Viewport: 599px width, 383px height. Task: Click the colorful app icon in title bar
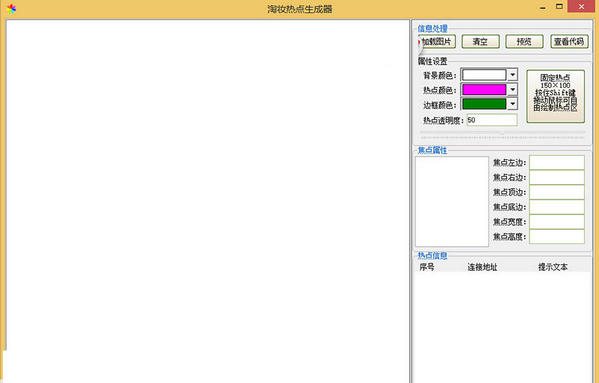[12, 9]
